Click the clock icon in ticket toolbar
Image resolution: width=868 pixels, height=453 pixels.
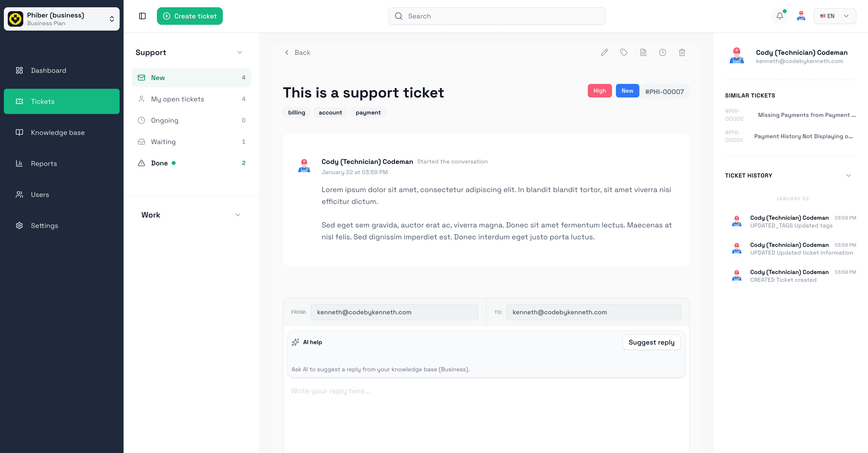(662, 52)
